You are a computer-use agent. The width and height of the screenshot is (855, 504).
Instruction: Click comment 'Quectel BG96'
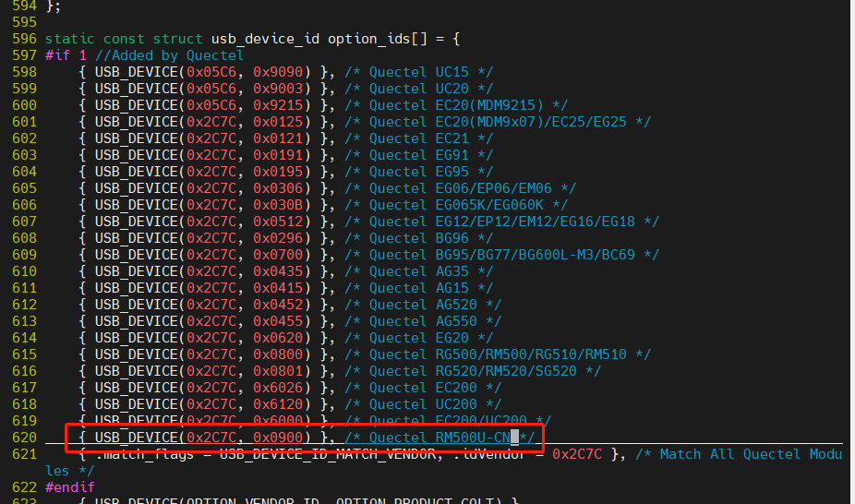coord(419,238)
